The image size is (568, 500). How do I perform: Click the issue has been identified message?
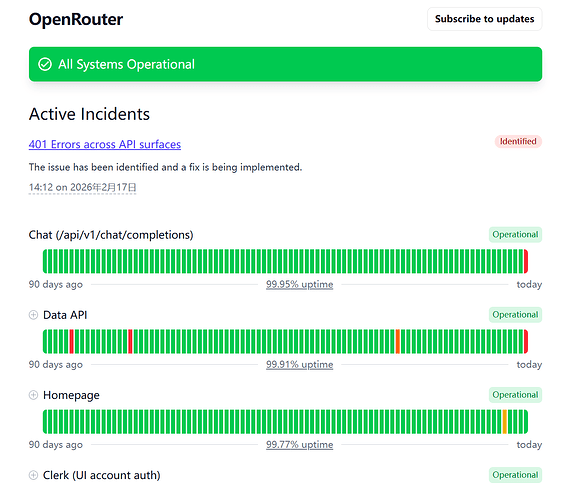click(165, 167)
